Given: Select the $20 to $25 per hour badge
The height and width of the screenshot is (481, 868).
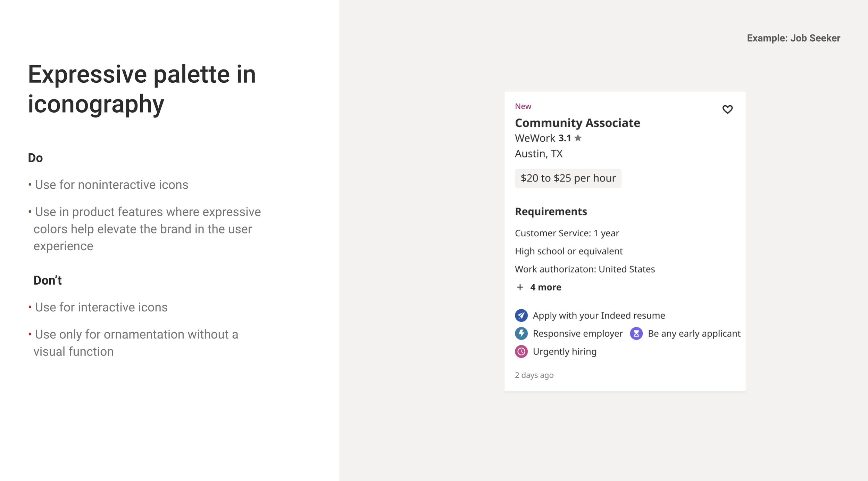Looking at the screenshot, I should [568, 178].
